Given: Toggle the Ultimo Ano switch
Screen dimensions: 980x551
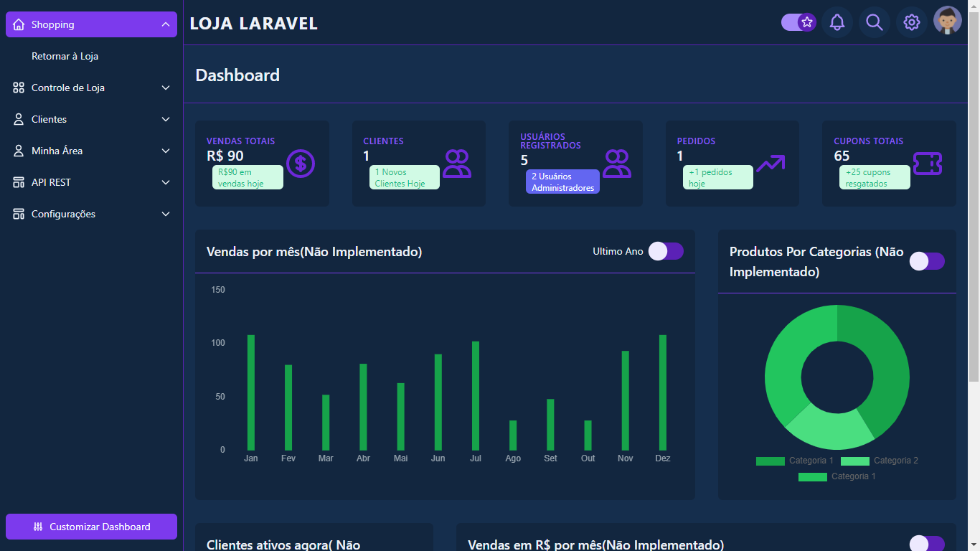Looking at the screenshot, I should [x=666, y=251].
